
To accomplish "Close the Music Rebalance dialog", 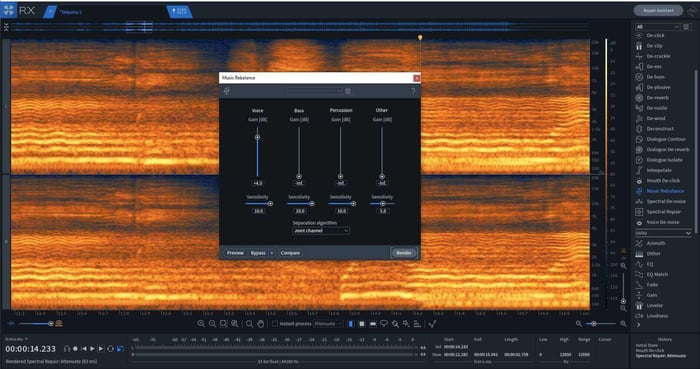I will pyautogui.click(x=417, y=78).
